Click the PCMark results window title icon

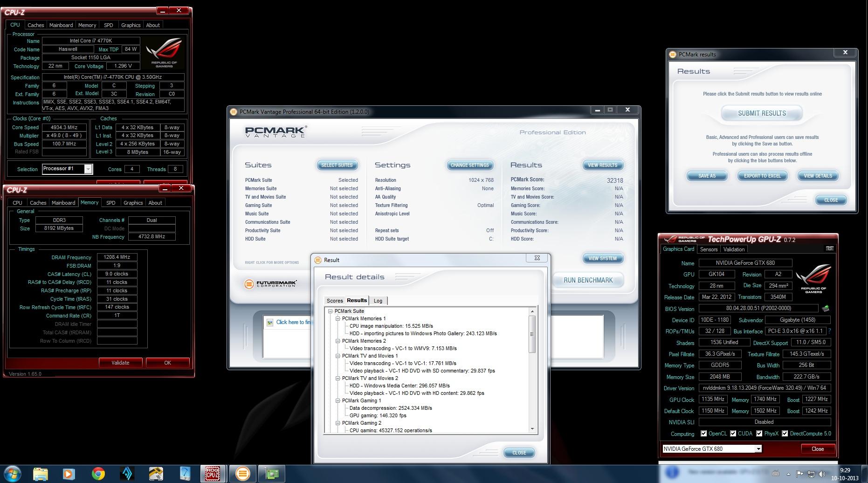point(673,54)
